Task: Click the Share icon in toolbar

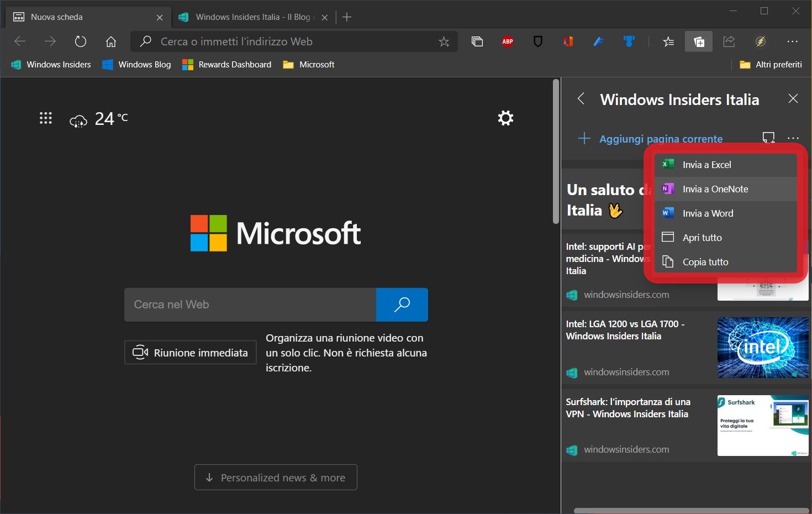Action: pyautogui.click(x=729, y=41)
